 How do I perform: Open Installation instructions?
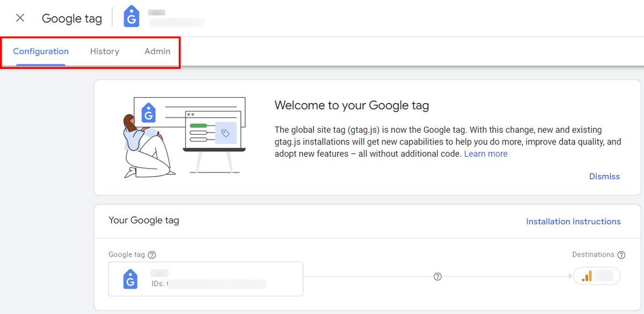pyautogui.click(x=573, y=221)
